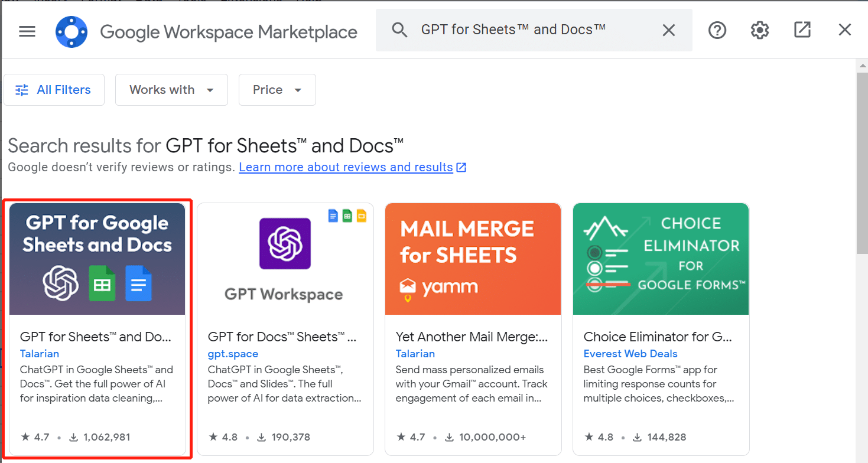Click the gpt.space developer link
The width and height of the screenshot is (868, 463).
[x=233, y=354]
